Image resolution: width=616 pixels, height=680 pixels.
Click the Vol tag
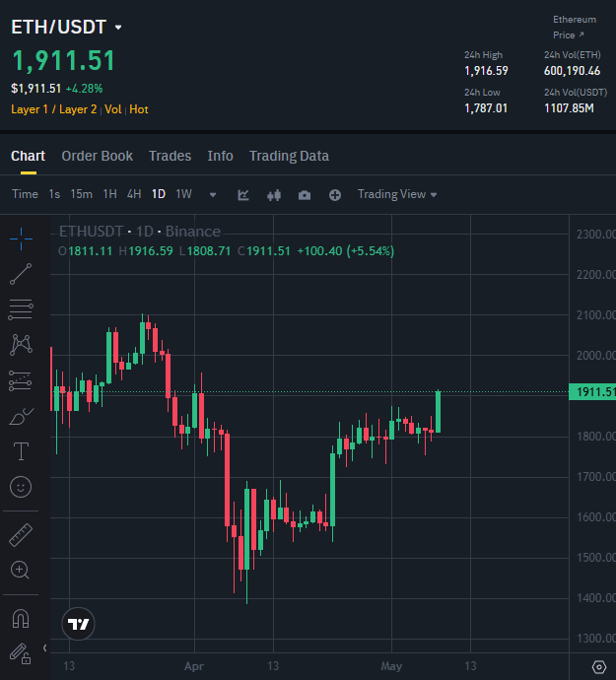tap(112, 109)
